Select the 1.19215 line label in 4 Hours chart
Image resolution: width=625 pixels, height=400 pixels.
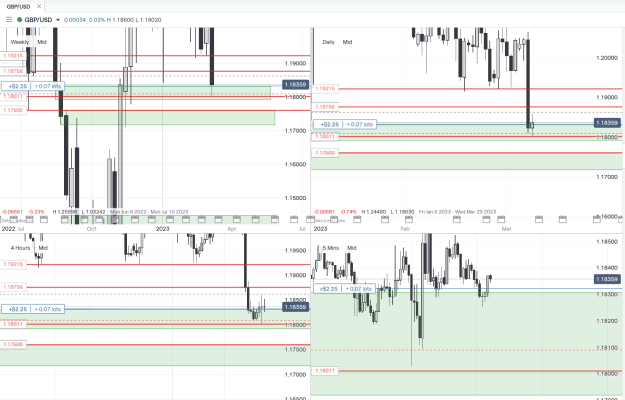13,264
